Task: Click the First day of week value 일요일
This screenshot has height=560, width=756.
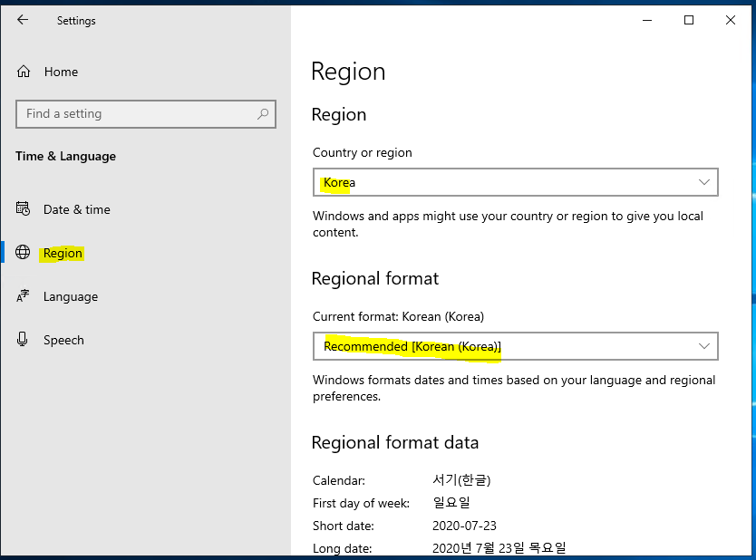Action: tap(451, 503)
